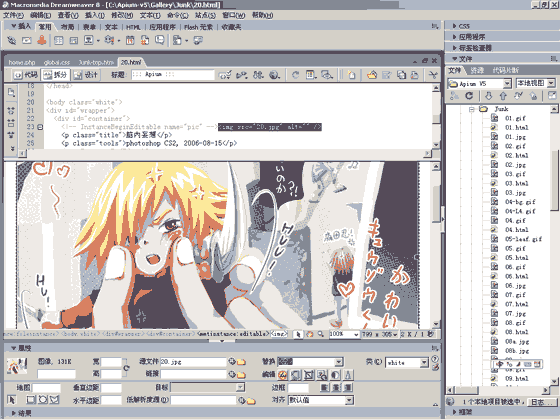This screenshot has height=420, width=560.
Task: Click the Preview in Browser globe icon
Action: pos(274,75)
